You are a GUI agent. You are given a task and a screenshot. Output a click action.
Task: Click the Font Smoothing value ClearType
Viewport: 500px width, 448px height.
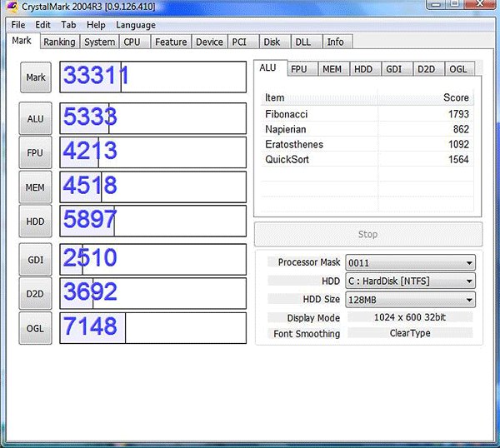pos(410,333)
